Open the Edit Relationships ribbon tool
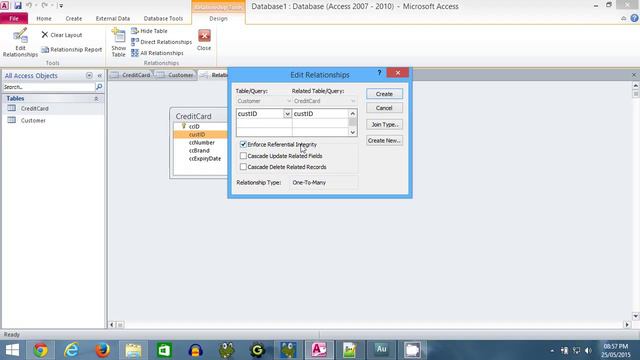 tap(20, 43)
